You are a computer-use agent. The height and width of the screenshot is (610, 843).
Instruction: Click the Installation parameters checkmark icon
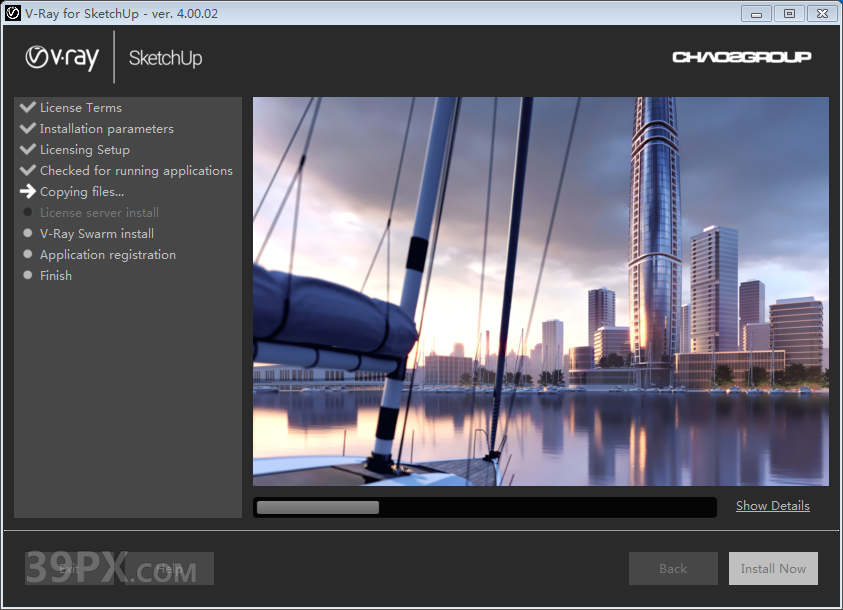pos(27,128)
